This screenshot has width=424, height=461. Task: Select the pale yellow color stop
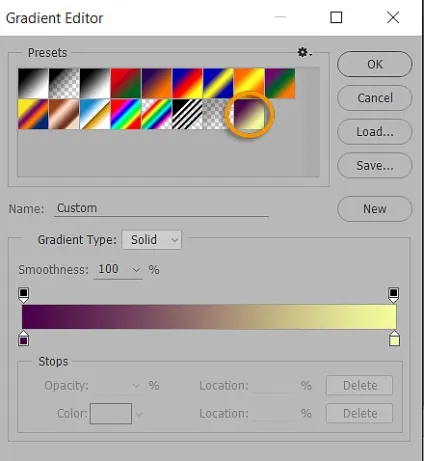tap(394, 338)
